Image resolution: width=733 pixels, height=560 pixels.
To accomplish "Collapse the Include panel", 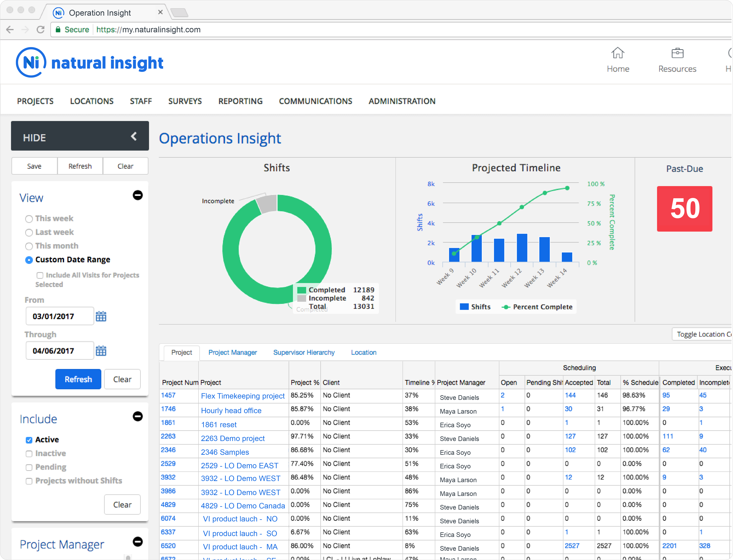I will coord(138,416).
